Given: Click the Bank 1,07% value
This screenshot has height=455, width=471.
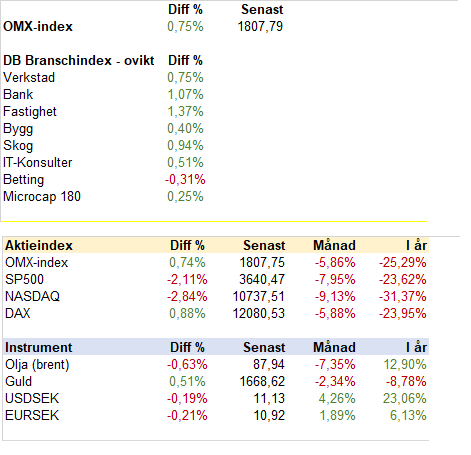Looking at the screenshot, I should pos(185,95).
